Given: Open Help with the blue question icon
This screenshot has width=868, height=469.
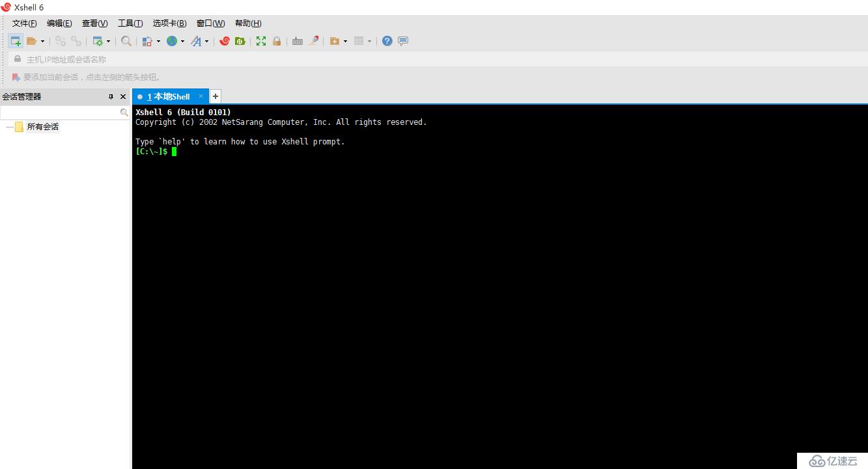Looking at the screenshot, I should [387, 41].
